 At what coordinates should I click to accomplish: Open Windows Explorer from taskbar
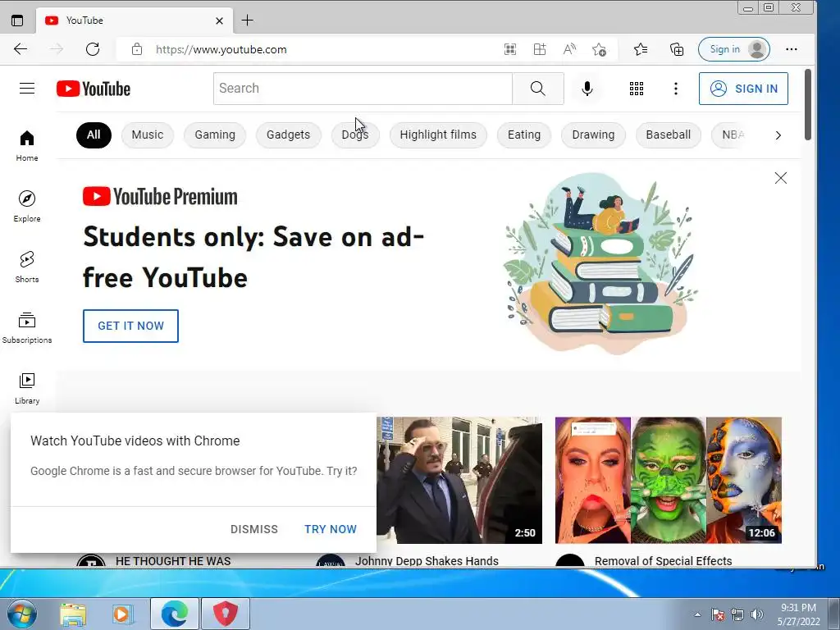pyautogui.click(x=73, y=614)
